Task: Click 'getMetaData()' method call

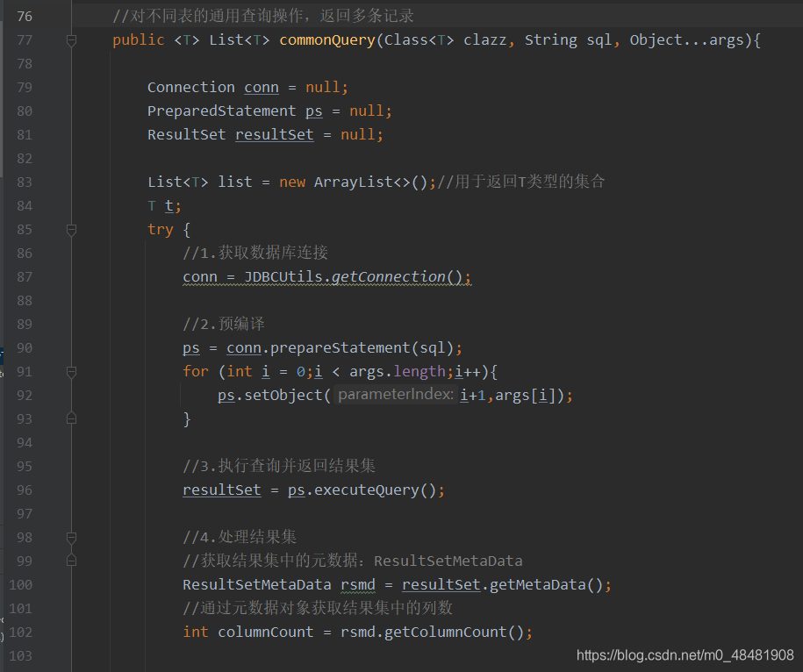Action: [x=545, y=584]
